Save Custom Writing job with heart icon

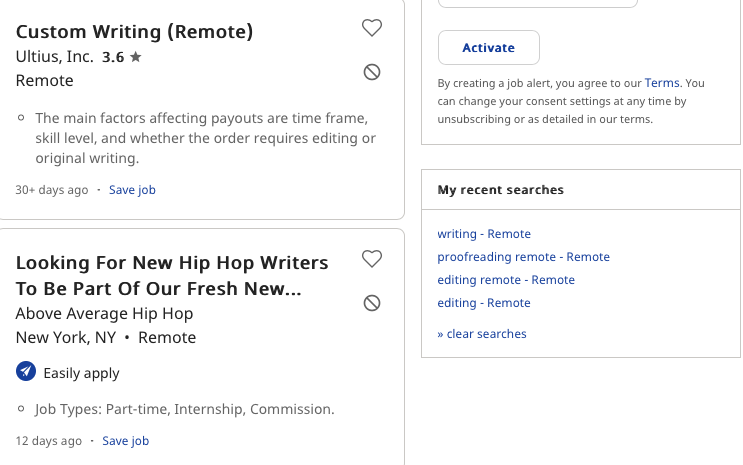(x=372, y=28)
